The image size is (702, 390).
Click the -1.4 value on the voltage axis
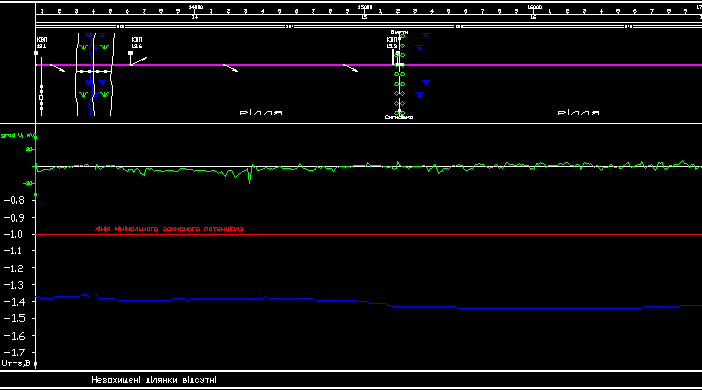pos(13,302)
